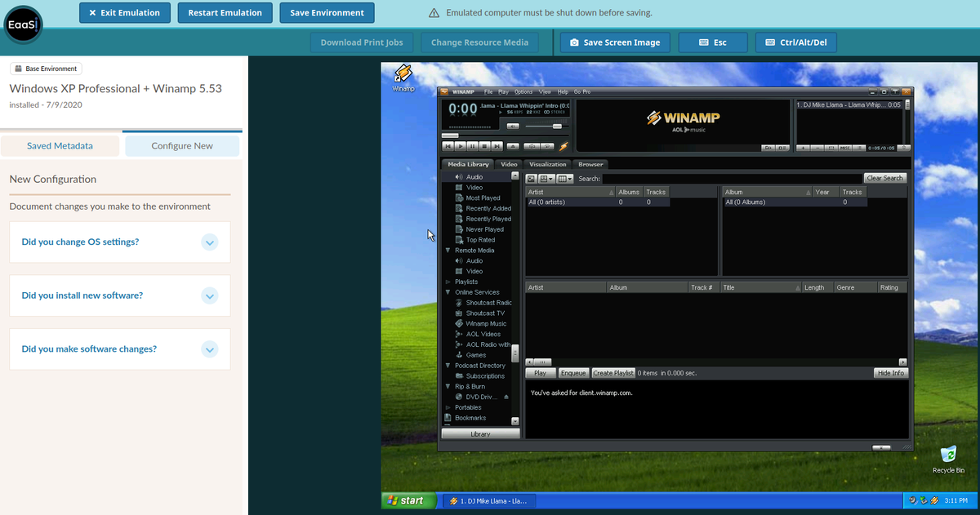The width and height of the screenshot is (980, 515).
Task: Switch to the Browser tab
Action: coord(591,164)
